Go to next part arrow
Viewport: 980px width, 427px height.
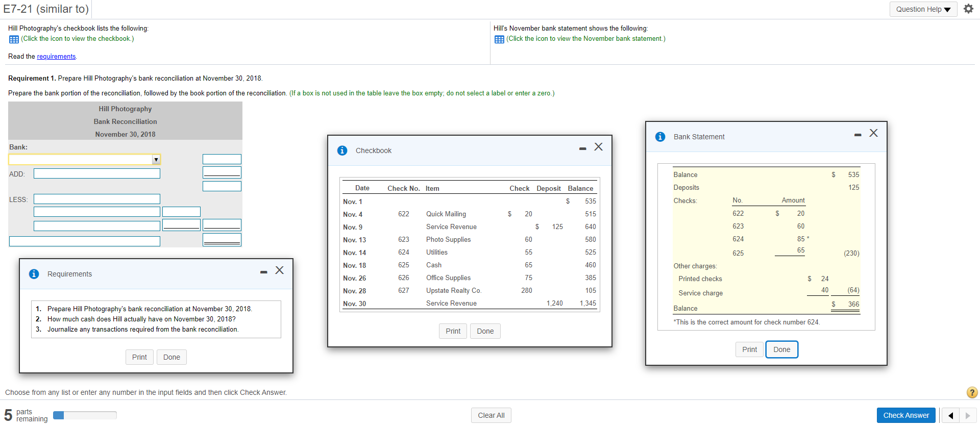pos(968,415)
